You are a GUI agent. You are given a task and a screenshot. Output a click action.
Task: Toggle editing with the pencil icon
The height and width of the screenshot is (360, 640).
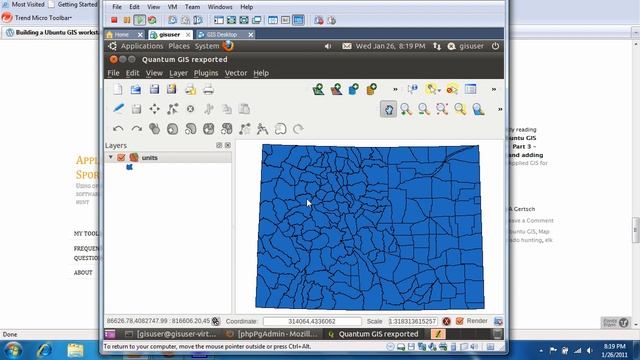pyautogui.click(x=118, y=109)
